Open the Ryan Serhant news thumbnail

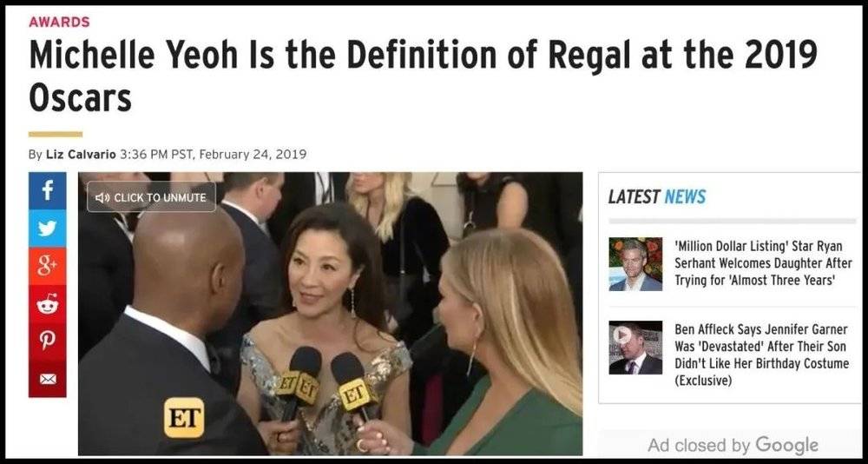pos(635,264)
